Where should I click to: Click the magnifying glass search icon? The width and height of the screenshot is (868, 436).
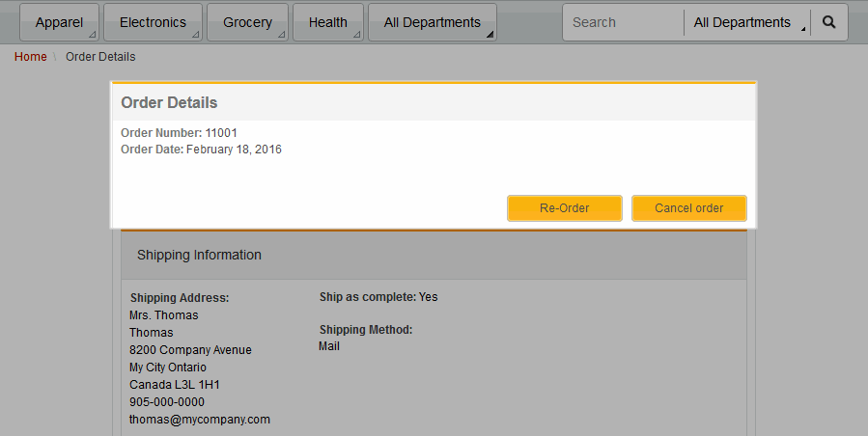[x=828, y=22]
